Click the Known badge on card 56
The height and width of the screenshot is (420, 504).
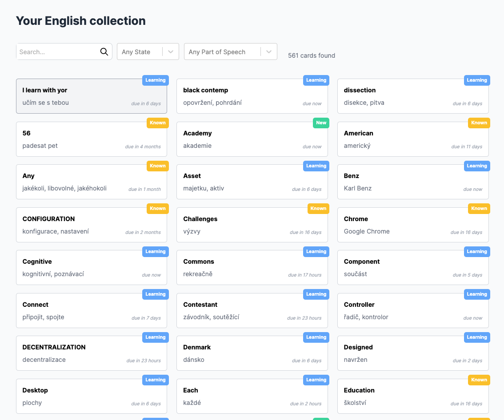pos(157,123)
